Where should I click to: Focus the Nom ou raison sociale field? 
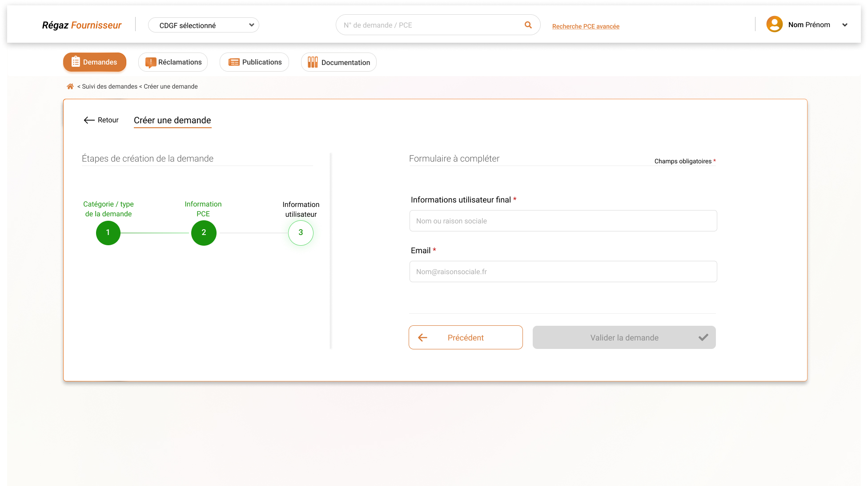563,221
